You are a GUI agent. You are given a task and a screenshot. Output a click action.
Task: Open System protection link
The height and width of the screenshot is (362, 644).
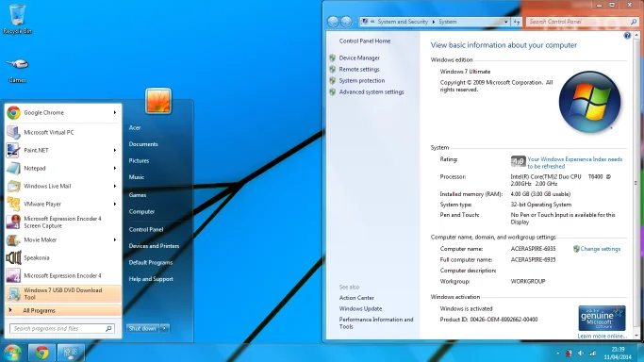362,80
